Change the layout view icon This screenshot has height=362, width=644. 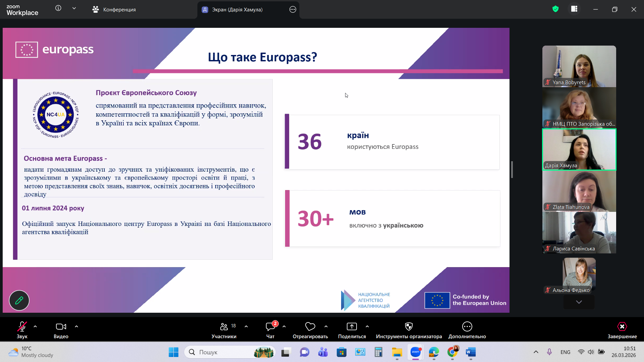(574, 9)
